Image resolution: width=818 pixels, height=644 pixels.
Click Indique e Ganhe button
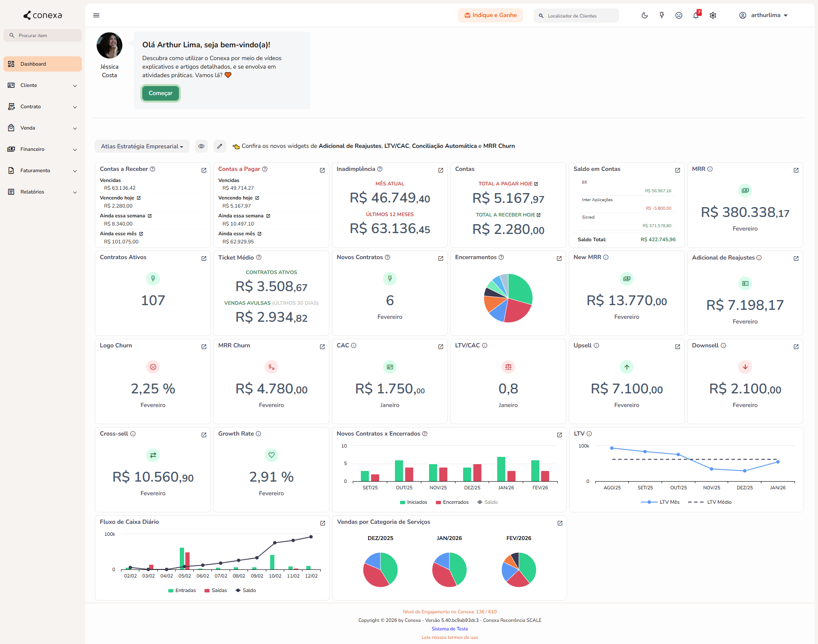(490, 15)
